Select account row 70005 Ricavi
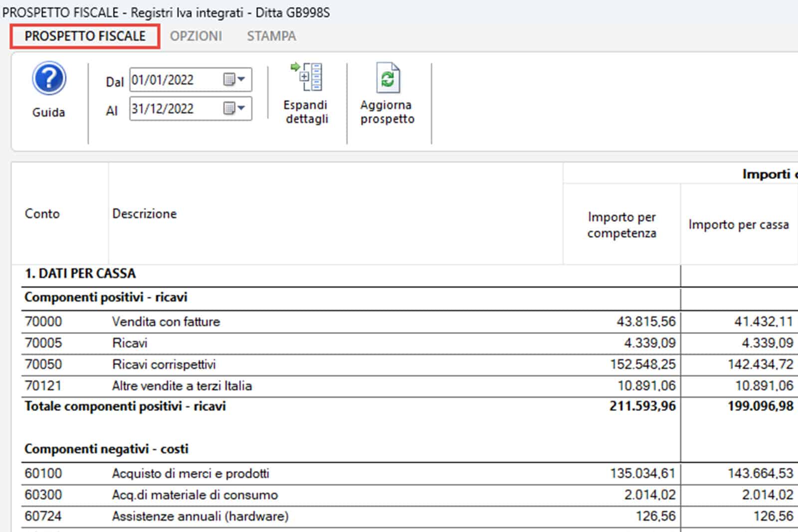Image resolution: width=798 pixels, height=532 pixels. 130,343
